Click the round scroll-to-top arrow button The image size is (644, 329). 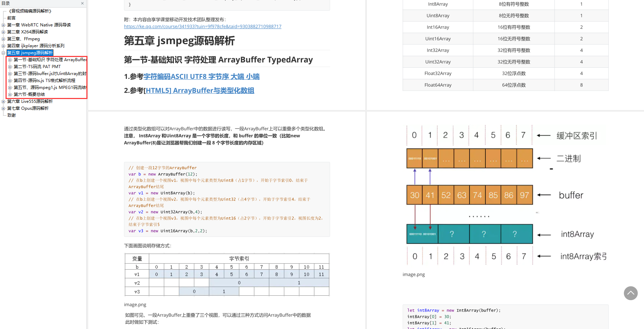630,293
